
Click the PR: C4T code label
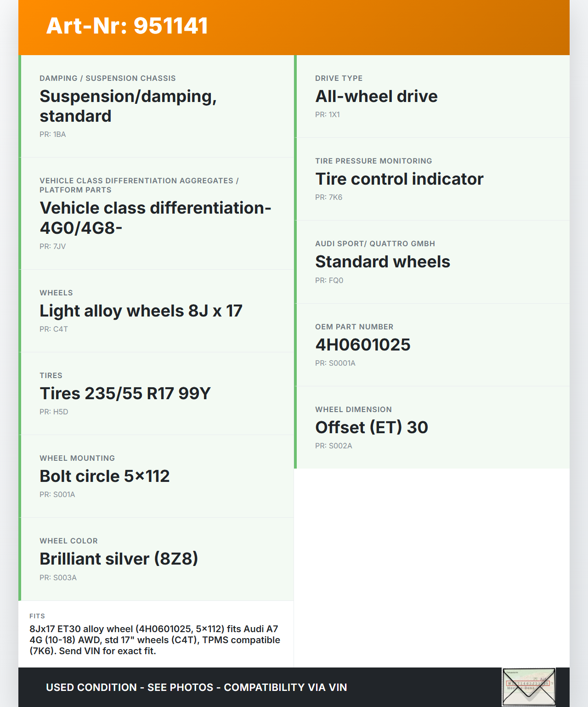54,329
